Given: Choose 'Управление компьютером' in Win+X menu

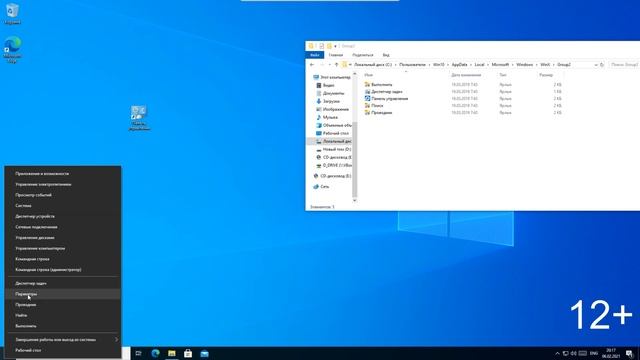Looking at the screenshot, I should point(63,248).
